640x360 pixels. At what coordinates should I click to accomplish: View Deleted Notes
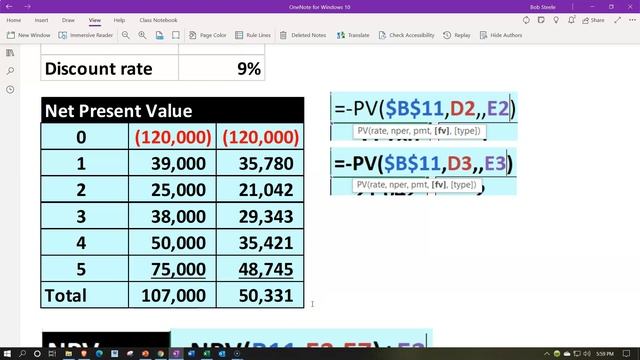coord(303,35)
